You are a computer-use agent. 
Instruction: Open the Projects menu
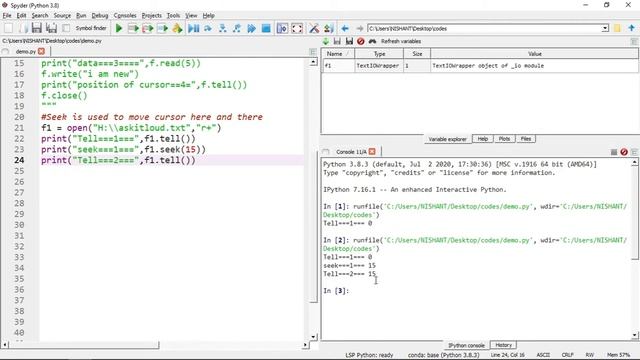(151, 16)
